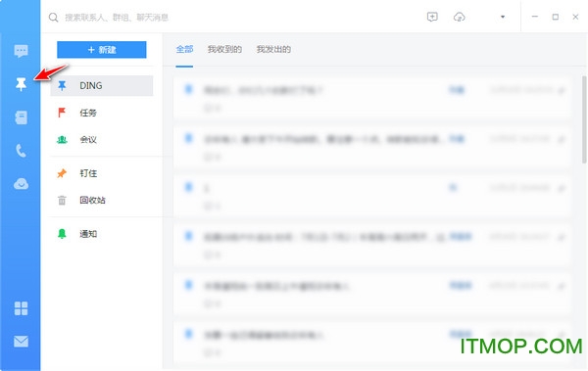Select the 会议 meetings item
The width and height of the screenshot is (588, 371).
pos(102,139)
